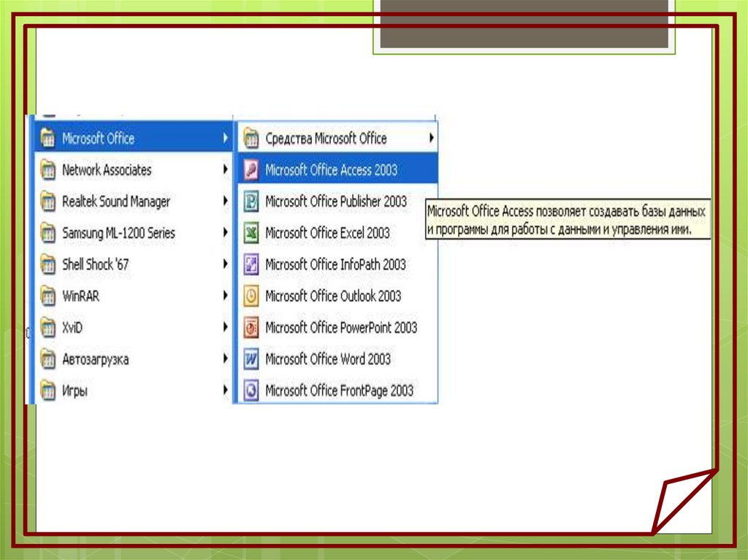Select the Автозагрузка label
This screenshot has width=748, height=560.
click(x=96, y=359)
